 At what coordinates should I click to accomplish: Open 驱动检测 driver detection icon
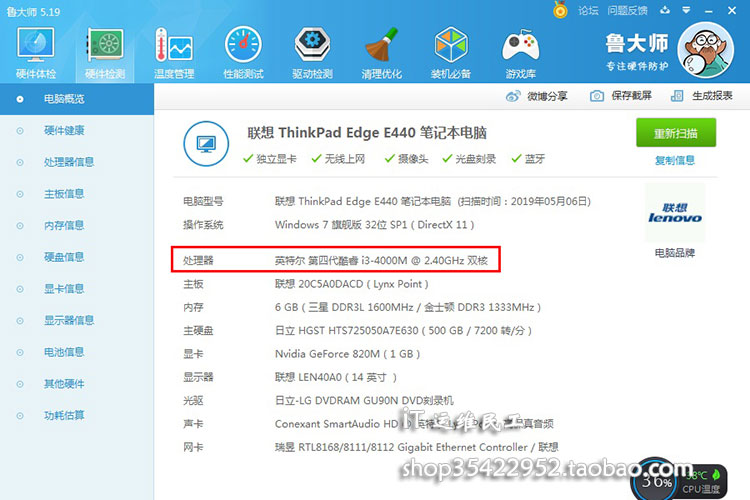pos(312,53)
